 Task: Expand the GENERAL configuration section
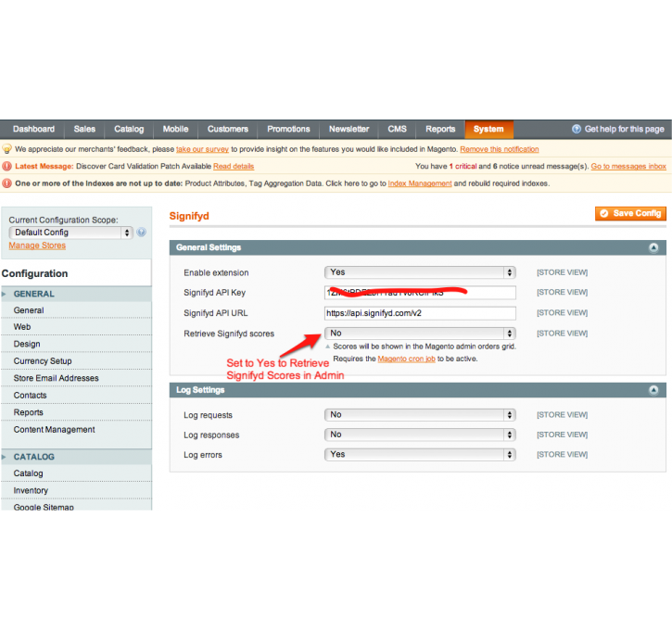76,294
